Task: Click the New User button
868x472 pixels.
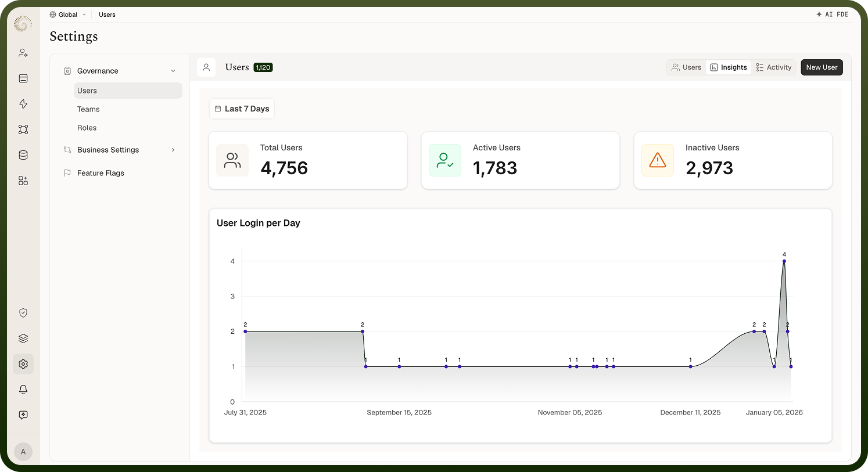Action: [x=822, y=67]
